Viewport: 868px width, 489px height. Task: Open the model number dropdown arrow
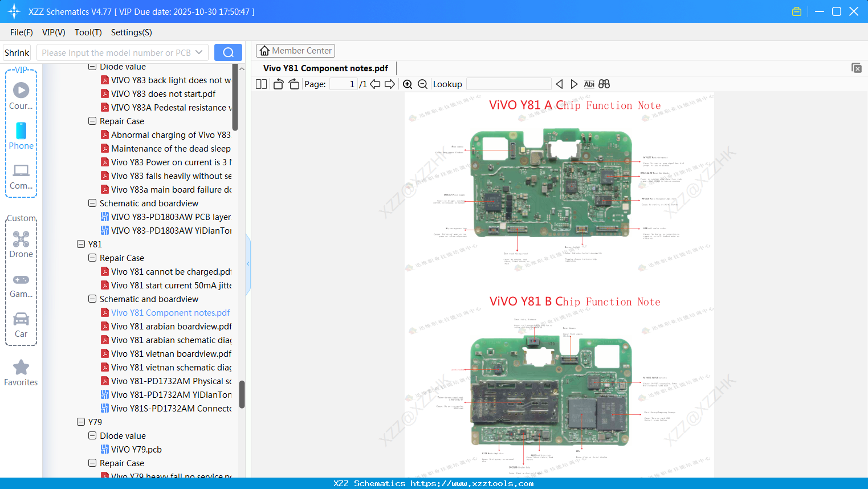coord(199,52)
